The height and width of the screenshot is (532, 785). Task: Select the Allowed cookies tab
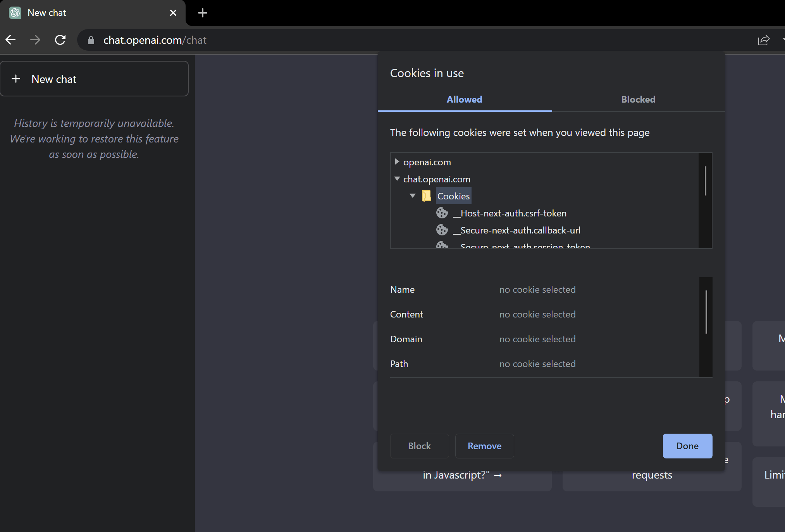pyautogui.click(x=464, y=100)
